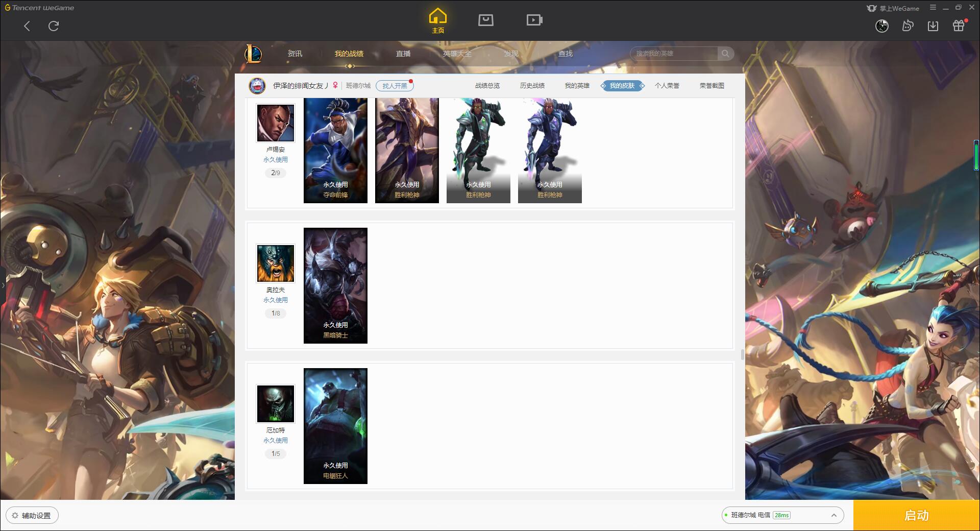Open the video/live stream icon in top bar
980x531 pixels.
pyautogui.click(x=534, y=20)
